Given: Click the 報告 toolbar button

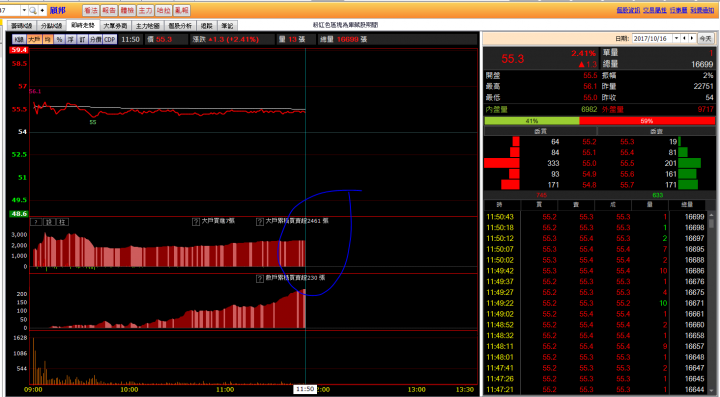Looking at the screenshot, I should pos(109,10).
